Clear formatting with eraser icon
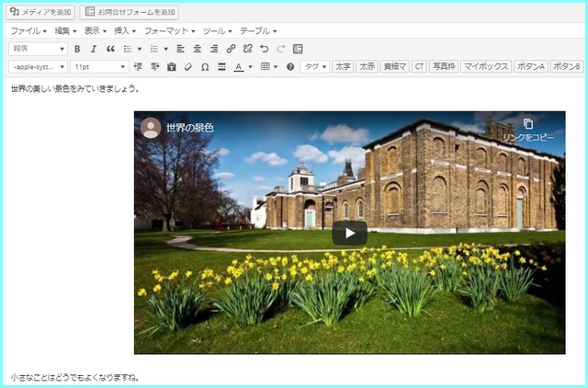This screenshot has width=588, height=388. click(x=188, y=67)
